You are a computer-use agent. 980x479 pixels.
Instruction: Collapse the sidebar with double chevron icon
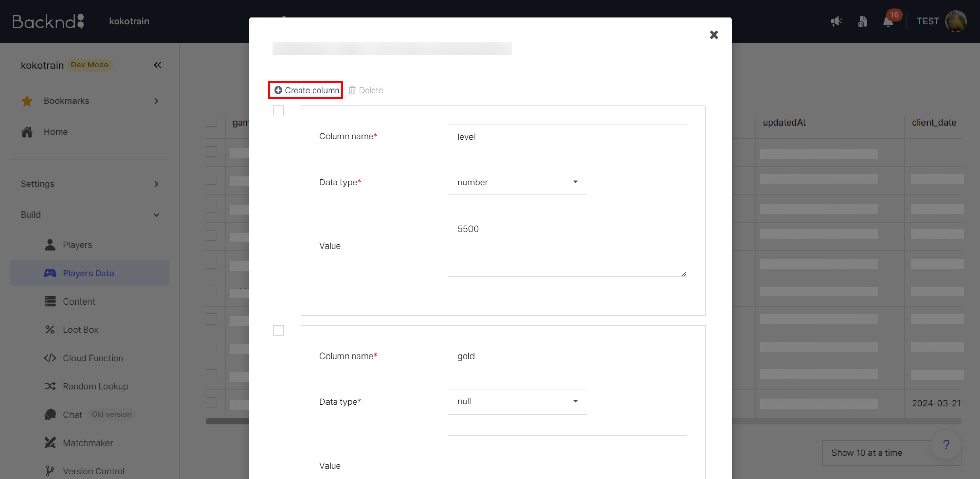point(157,65)
